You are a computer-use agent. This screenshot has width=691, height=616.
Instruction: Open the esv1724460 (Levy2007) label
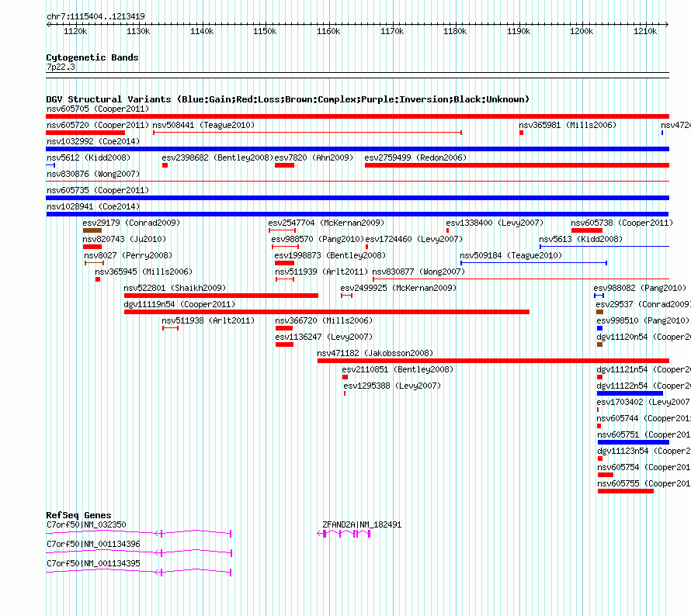[414, 239]
